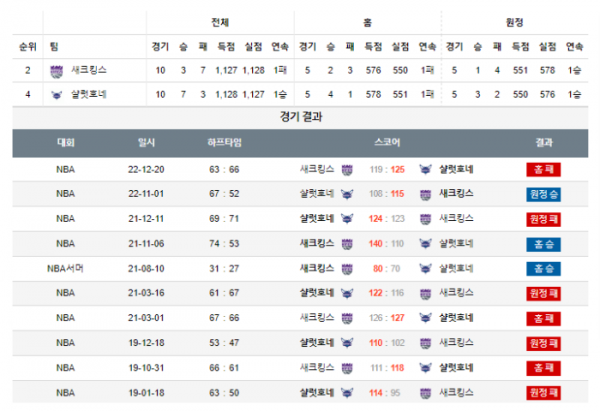
Task: Click Hornets logo in the 21-08-10 game row
Action: pos(426,269)
